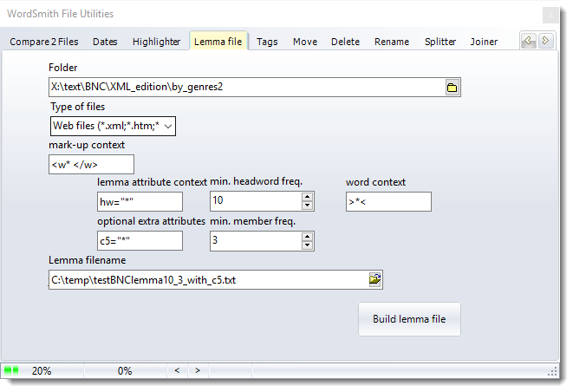Click the Build lemma file button
This screenshot has width=573, height=392.
point(409,319)
